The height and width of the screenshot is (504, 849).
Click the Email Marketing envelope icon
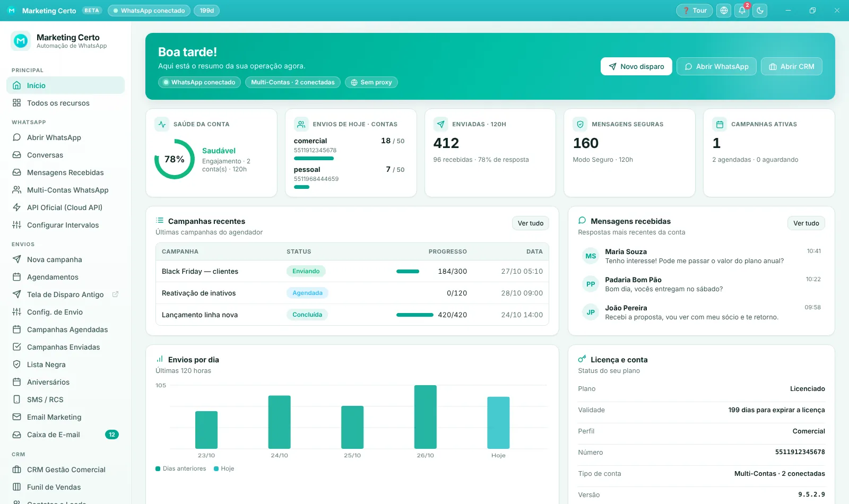click(17, 417)
